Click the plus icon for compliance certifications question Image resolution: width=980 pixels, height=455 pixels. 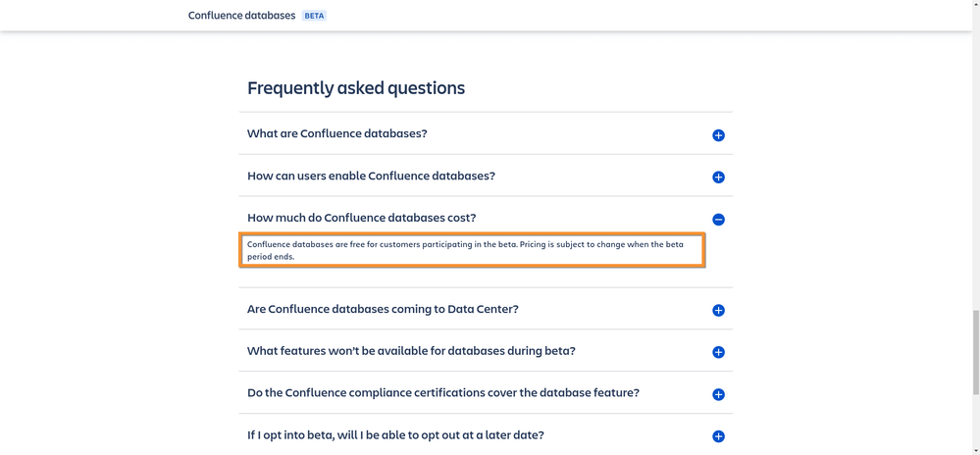tap(718, 394)
